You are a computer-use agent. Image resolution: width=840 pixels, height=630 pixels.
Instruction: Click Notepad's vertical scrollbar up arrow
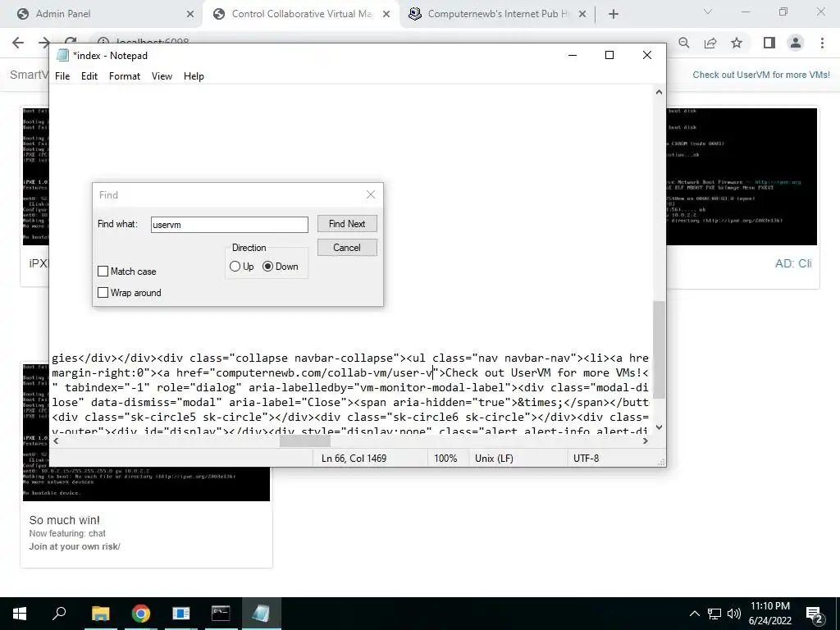659,92
